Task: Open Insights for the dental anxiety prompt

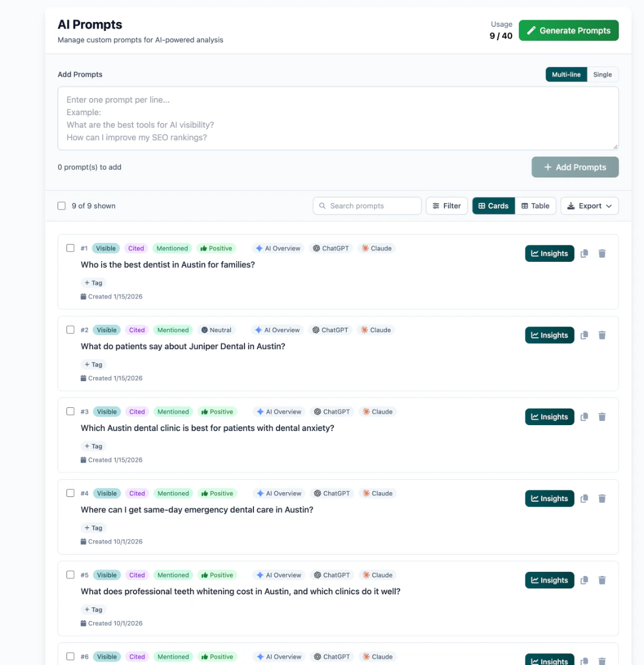Action: click(550, 417)
